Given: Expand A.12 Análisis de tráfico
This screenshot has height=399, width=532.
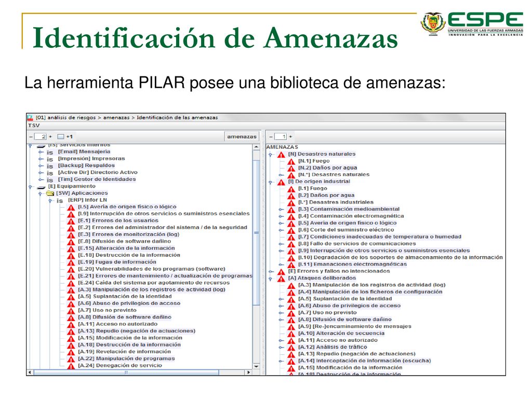Looking at the screenshot, I should [x=281, y=348].
